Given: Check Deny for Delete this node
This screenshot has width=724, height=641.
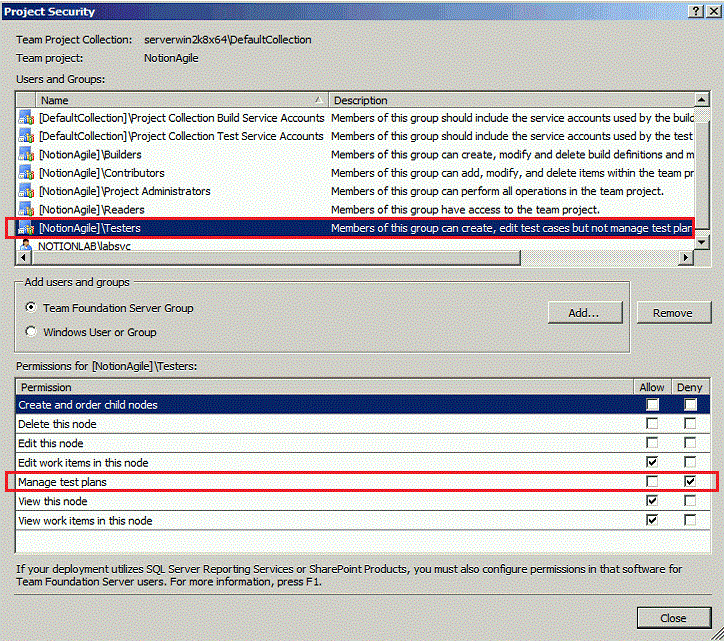Looking at the screenshot, I should pos(690,423).
